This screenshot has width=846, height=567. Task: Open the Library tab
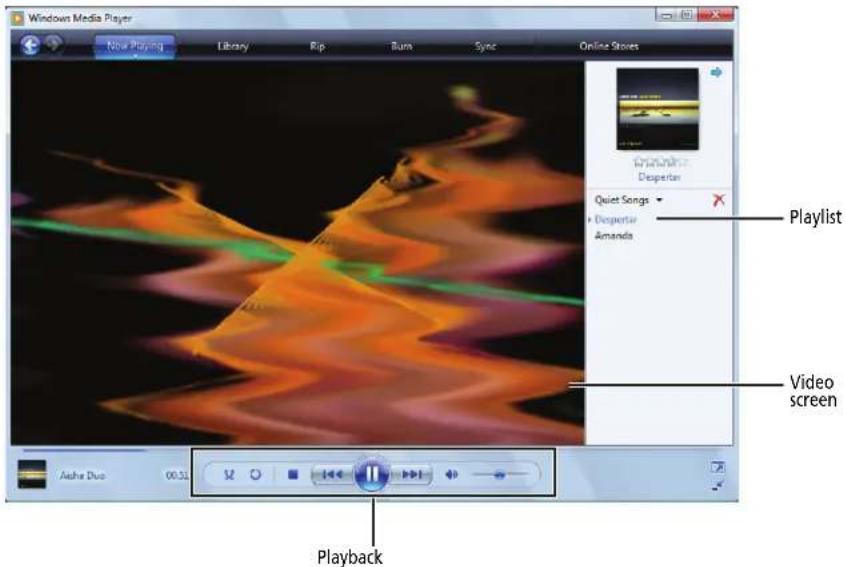(x=233, y=46)
